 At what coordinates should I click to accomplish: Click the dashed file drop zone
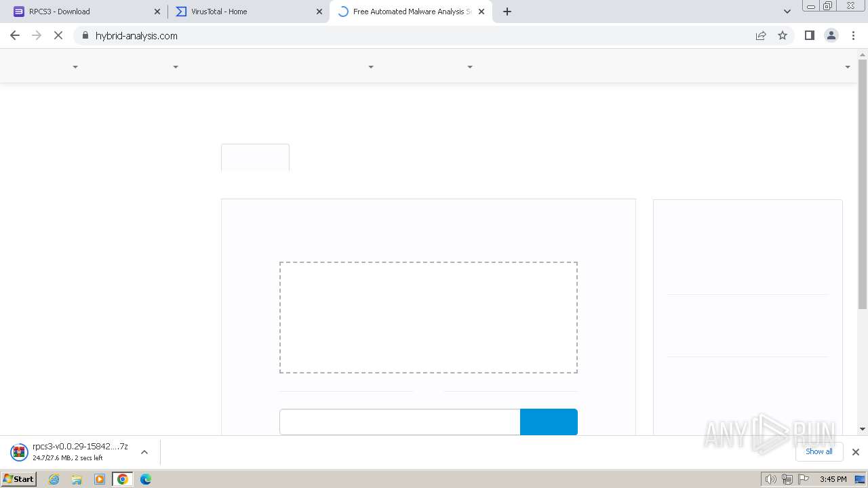(x=429, y=317)
